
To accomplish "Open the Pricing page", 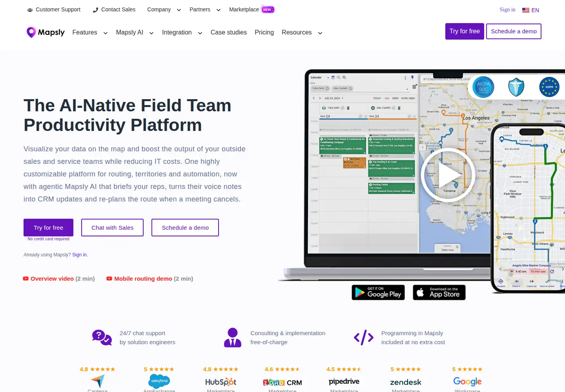I will coord(264,32).
